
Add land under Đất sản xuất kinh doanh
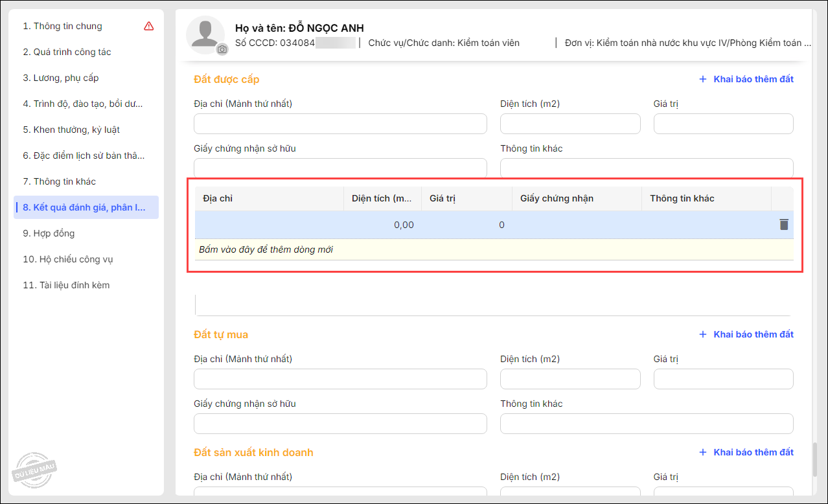click(x=746, y=452)
